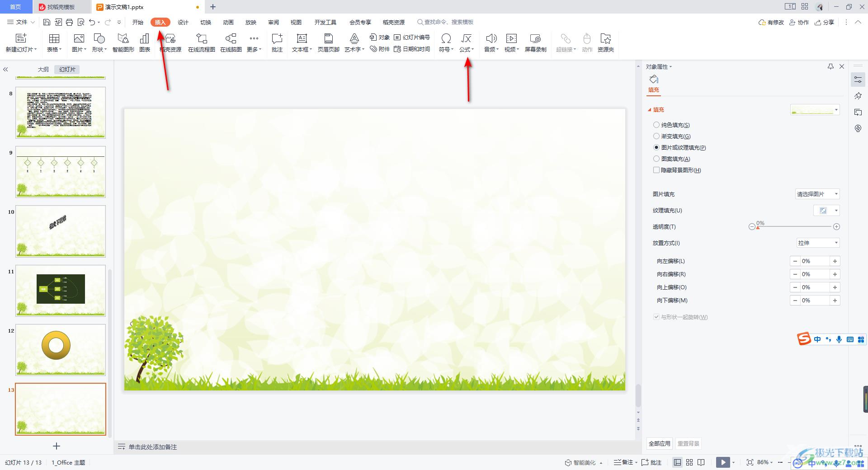Open the Animation (动画) ribbon tab
This screenshot has width=868, height=470.
click(x=228, y=22)
